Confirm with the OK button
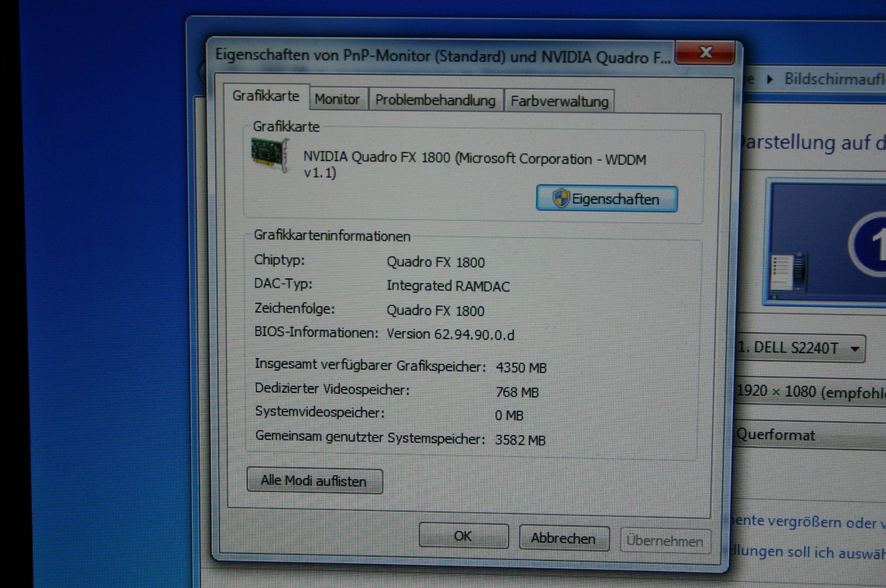886x588 pixels. click(x=463, y=535)
